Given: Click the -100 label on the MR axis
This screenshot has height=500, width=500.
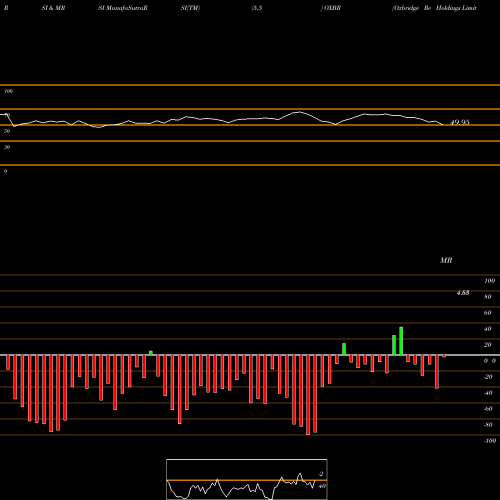Looking at the screenshot, I should coord(490,441).
